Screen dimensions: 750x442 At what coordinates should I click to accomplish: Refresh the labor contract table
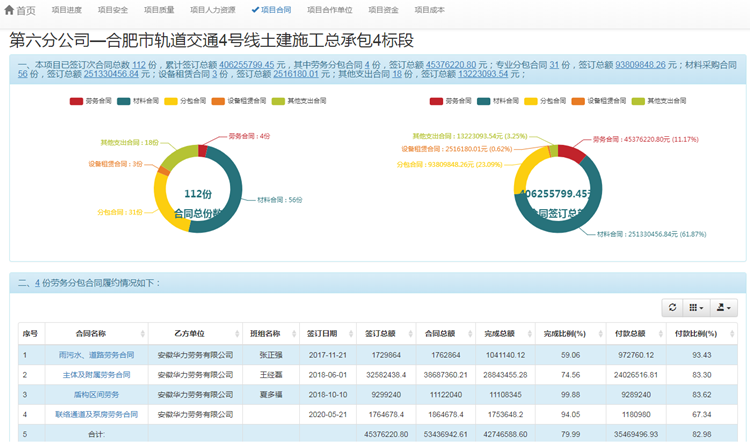coord(672,307)
